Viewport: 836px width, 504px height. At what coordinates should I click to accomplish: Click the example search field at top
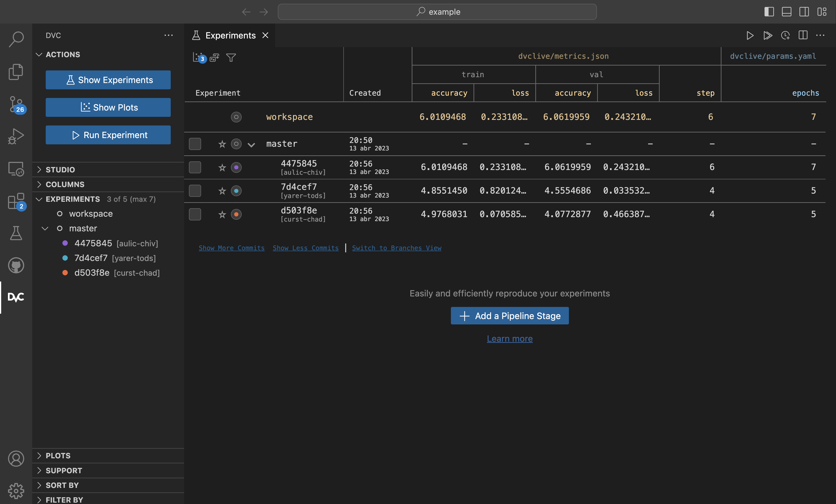437,12
